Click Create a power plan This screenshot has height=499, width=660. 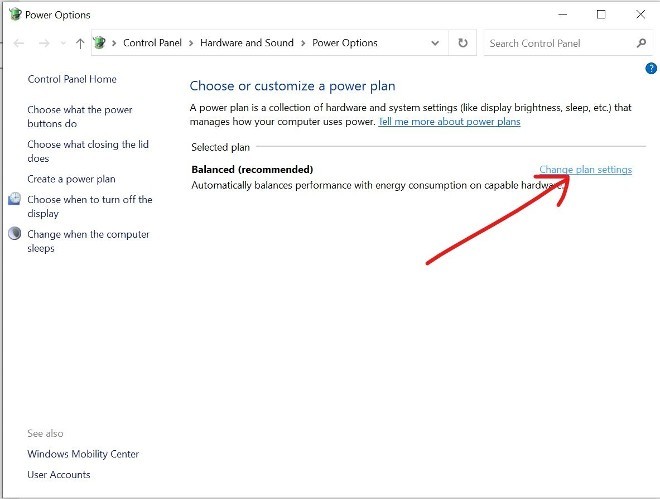click(71, 179)
